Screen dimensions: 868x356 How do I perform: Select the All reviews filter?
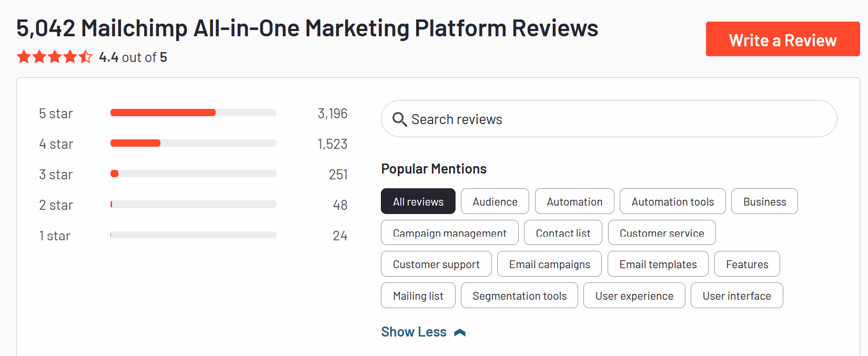[418, 201]
